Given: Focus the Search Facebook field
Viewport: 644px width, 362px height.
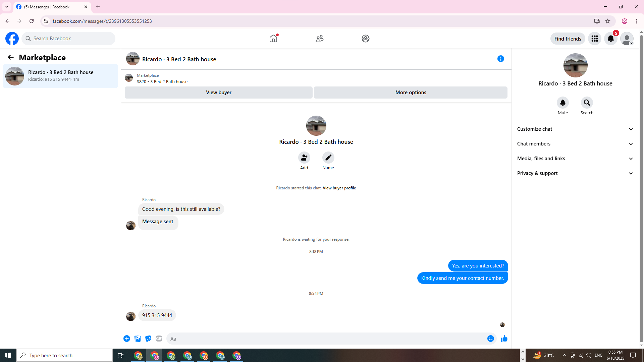Looking at the screenshot, I should (x=68, y=39).
